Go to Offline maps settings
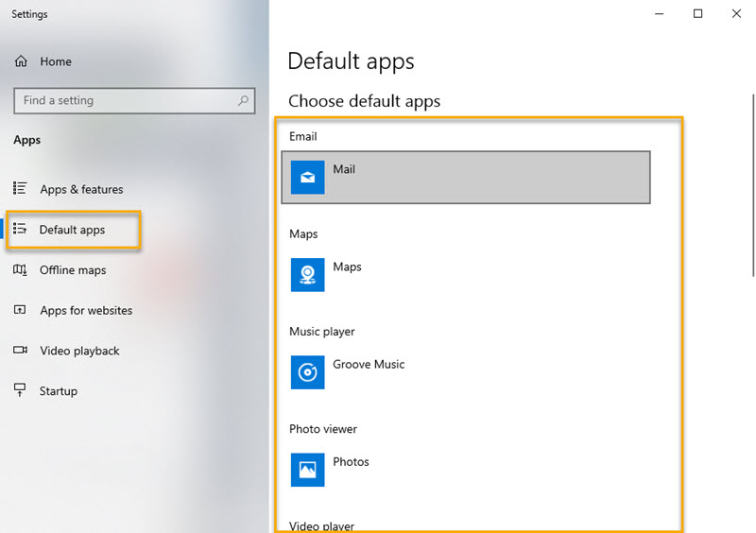This screenshot has width=756, height=533. click(73, 270)
